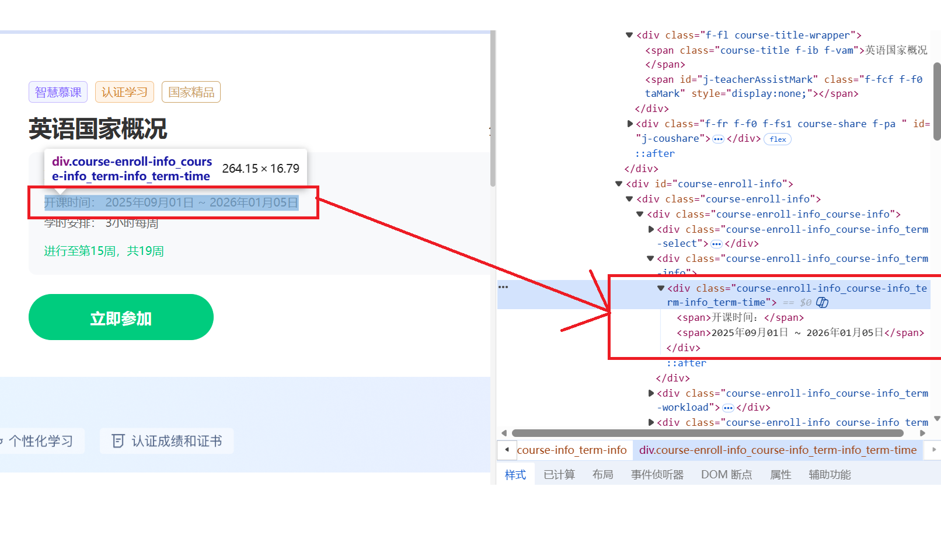Image resolution: width=941 pixels, height=560 pixels.
Task: Click the webpage vertical scrollbar
Action: (493, 108)
